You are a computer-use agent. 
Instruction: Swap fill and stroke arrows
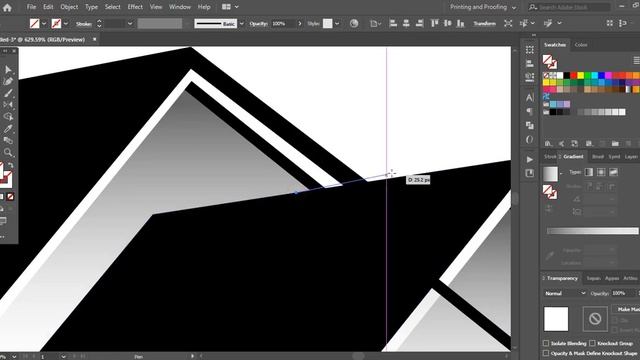11,165
